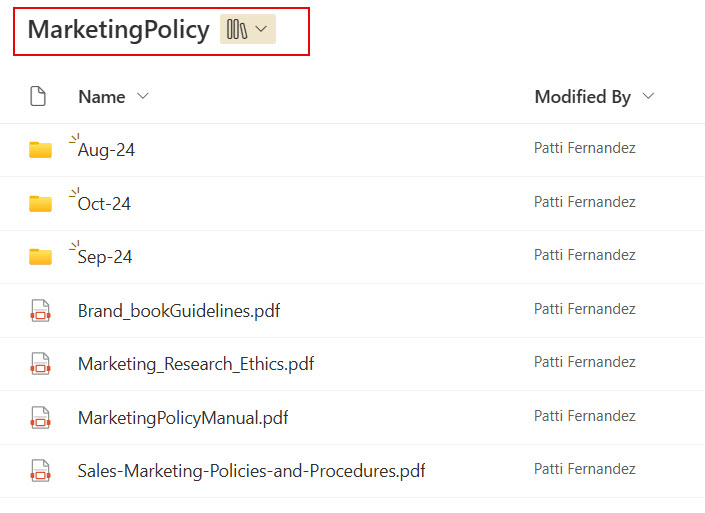The width and height of the screenshot is (705, 513).
Task: Open the Sep-24 folder
Action: (x=105, y=257)
